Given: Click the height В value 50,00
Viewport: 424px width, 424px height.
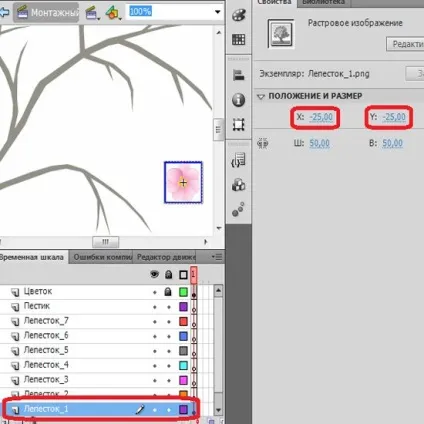Looking at the screenshot, I should tap(392, 143).
